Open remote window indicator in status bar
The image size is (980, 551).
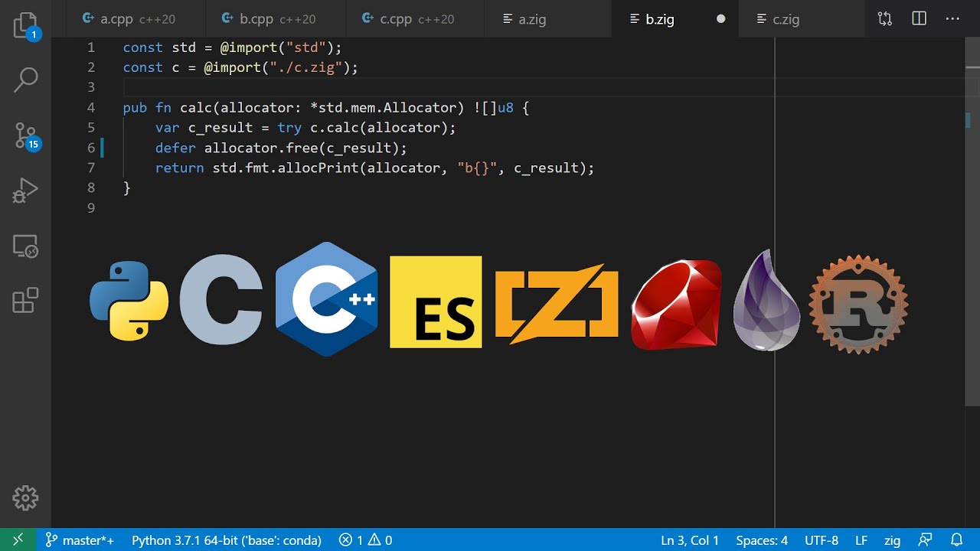coord(18,540)
